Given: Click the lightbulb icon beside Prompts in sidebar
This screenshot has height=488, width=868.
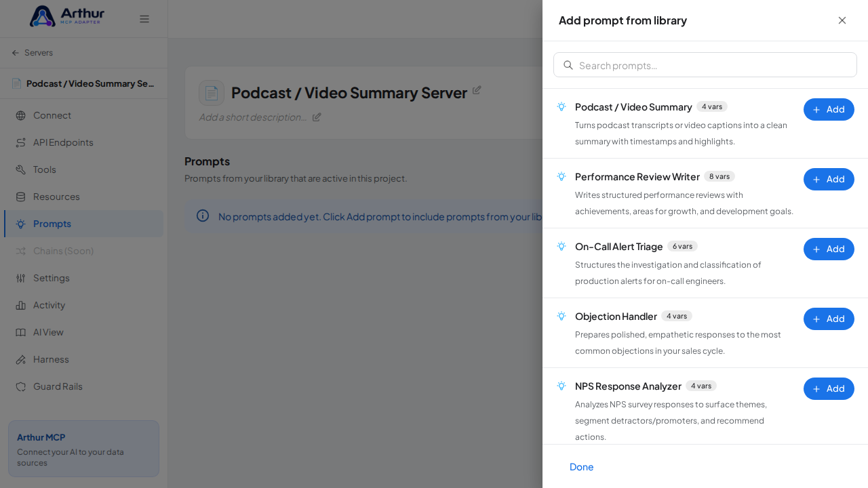Looking at the screenshot, I should pyautogui.click(x=20, y=224).
